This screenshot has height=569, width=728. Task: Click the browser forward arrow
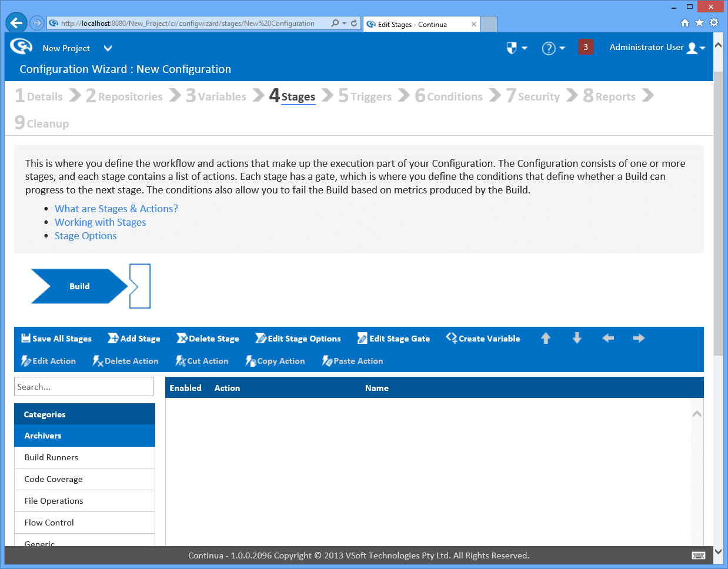click(37, 23)
